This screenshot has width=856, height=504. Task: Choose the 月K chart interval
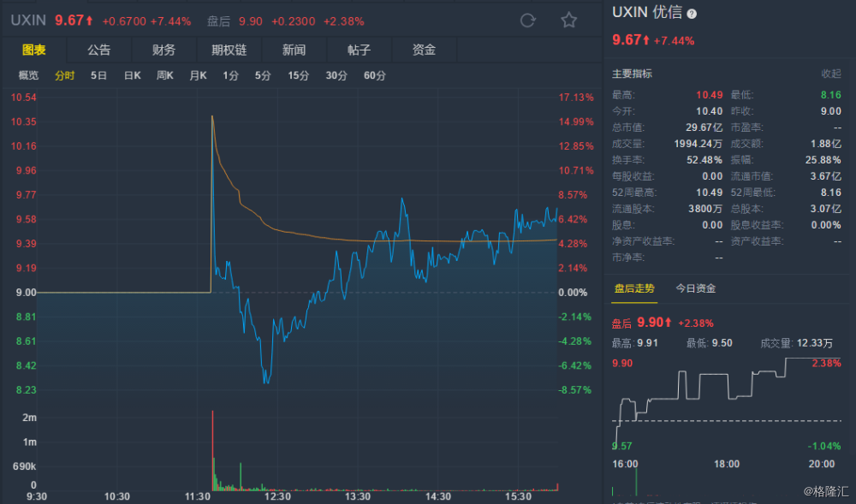click(x=199, y=75)
